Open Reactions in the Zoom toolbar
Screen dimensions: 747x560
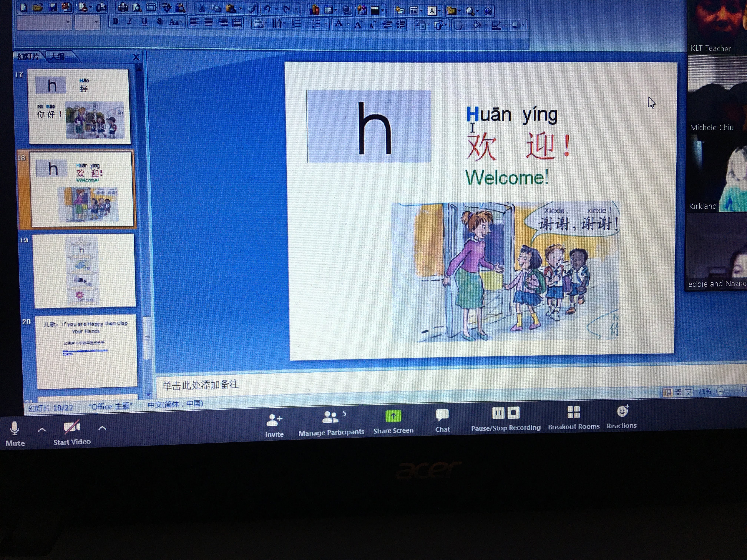pos(621,417)
